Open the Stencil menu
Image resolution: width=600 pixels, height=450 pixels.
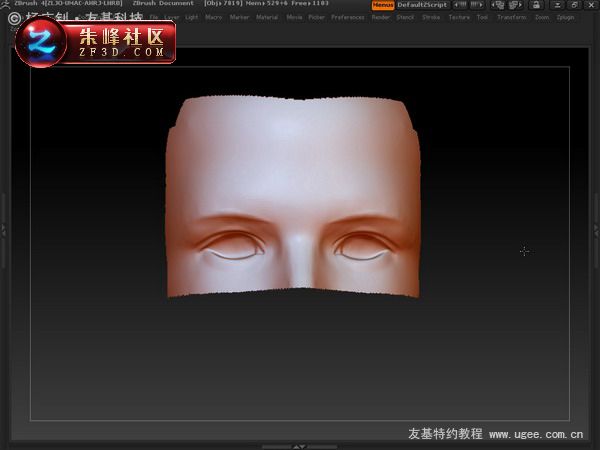pos(405,17)
